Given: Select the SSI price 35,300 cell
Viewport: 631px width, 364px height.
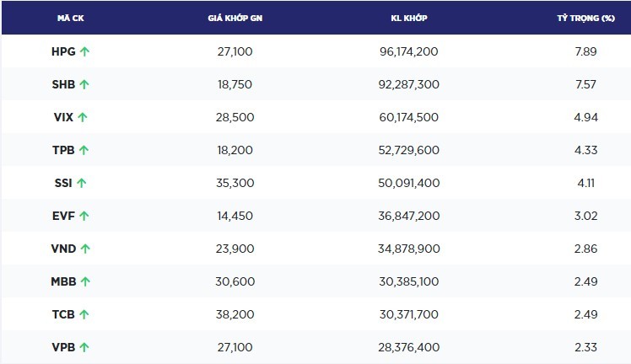Looking at the screenshot, I should pyautogui.click(x=235, y=183).
